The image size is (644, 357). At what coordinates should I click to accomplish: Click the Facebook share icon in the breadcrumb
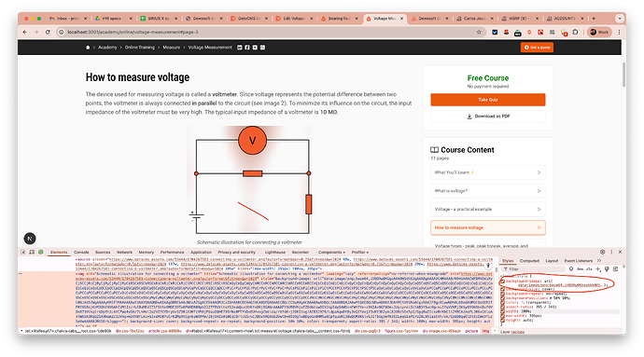pyautogui.click(x=247, y=48)
